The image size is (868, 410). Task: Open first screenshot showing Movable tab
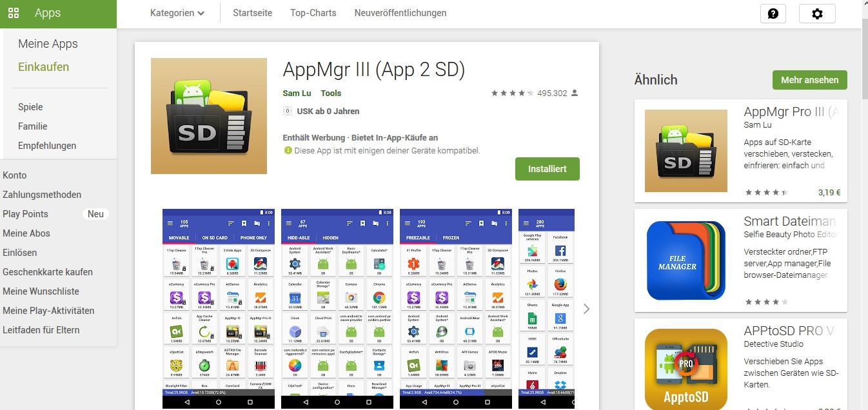click(x=219, y=308)
